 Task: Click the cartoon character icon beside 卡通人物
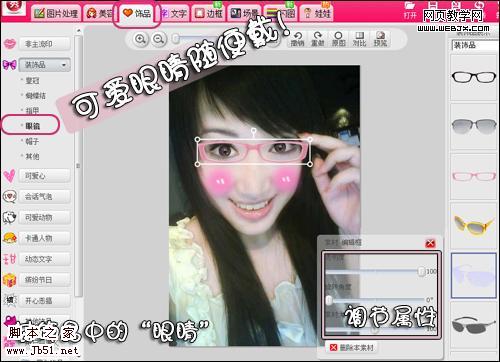(9, 238)
